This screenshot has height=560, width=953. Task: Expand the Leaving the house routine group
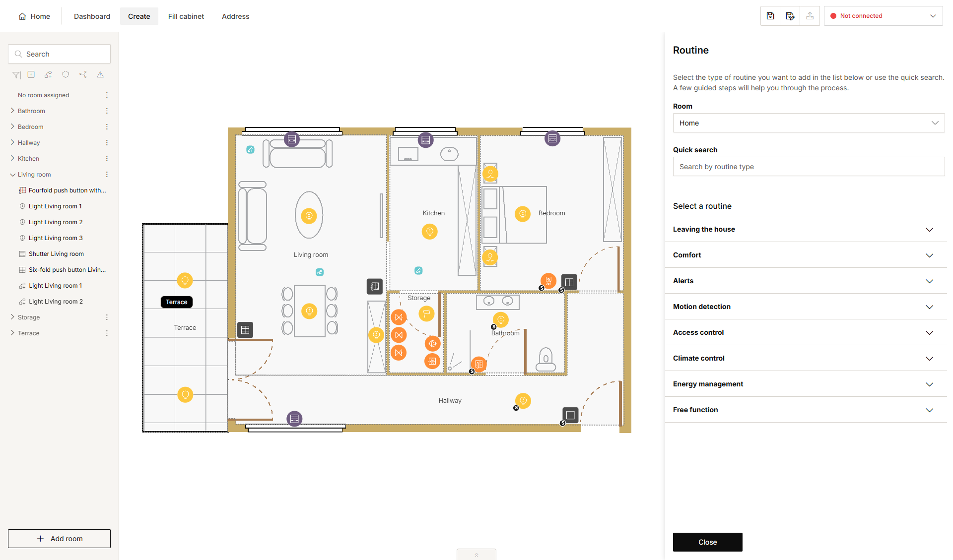(806, 229)
